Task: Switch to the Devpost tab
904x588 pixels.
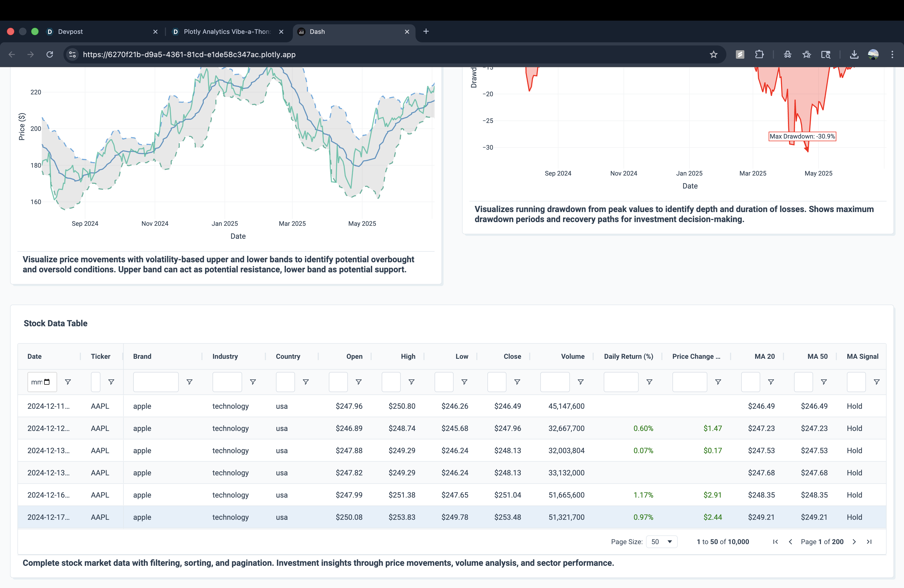Action: tap(70, 31)
